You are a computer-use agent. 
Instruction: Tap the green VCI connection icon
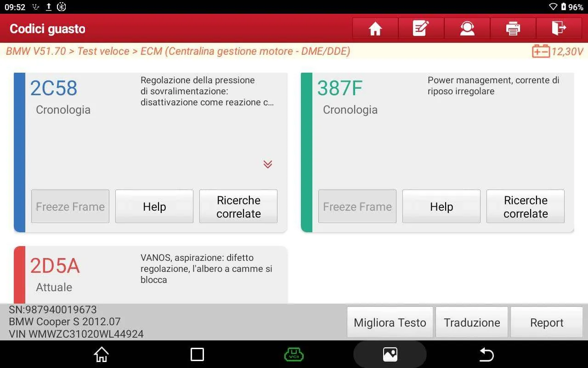(294, 354)
